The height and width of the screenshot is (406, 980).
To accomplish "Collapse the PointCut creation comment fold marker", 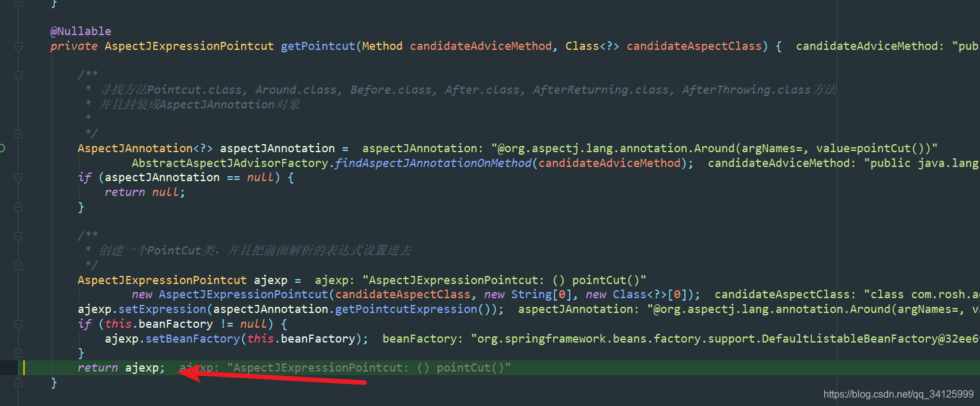I will 18,236.
